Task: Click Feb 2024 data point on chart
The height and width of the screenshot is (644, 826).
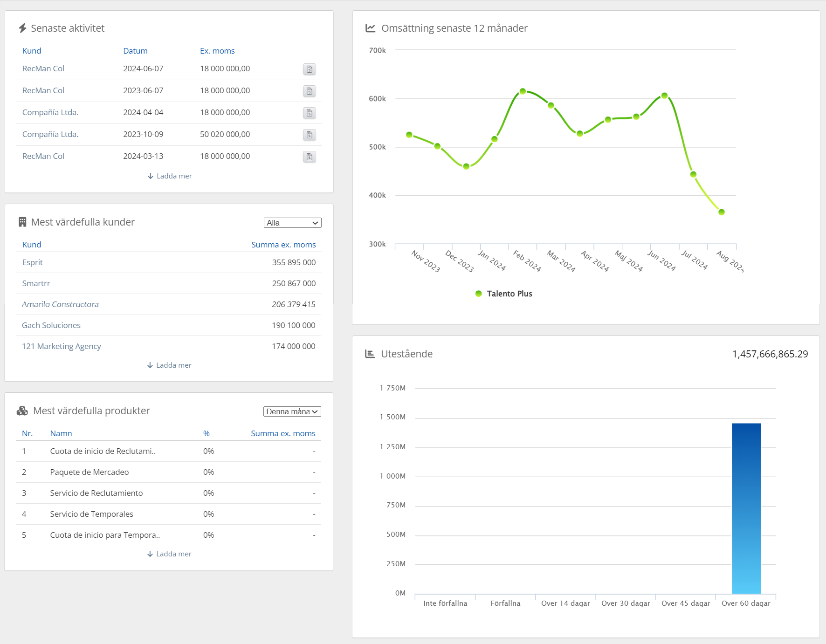Action: pyautogui.click(x=523, y=91)
